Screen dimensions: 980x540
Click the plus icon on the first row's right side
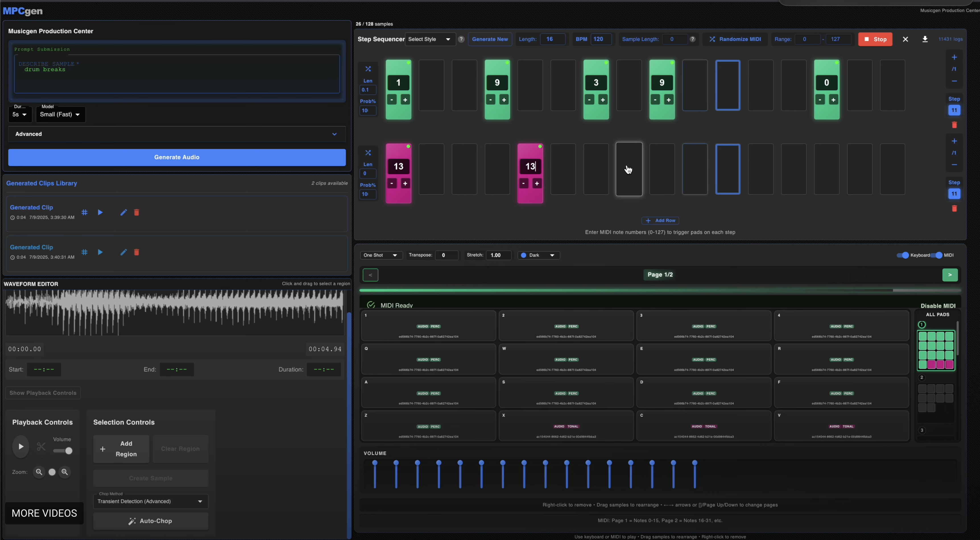pos(954,57)
